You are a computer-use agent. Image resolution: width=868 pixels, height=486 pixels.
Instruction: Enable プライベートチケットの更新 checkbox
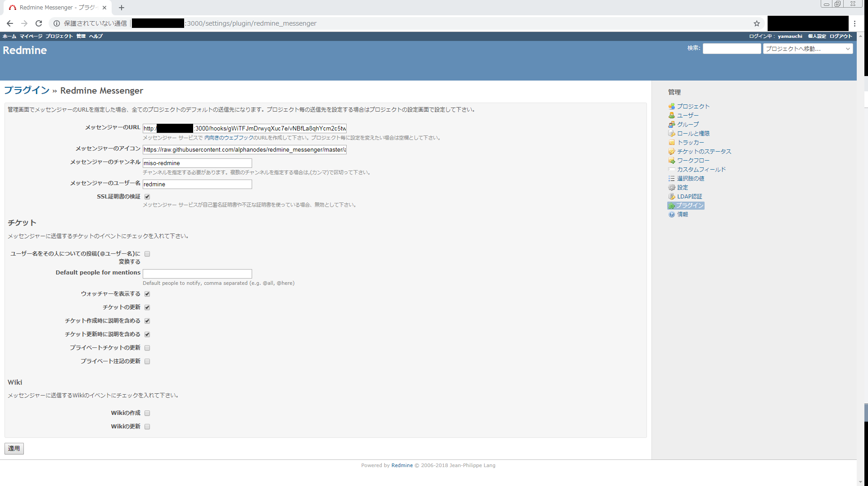147,348
